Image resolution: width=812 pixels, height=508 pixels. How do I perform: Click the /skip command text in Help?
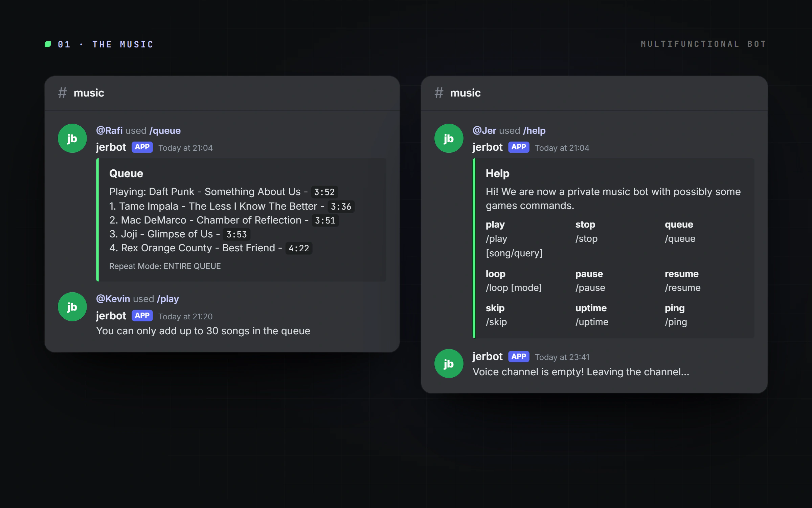point(496,322)
